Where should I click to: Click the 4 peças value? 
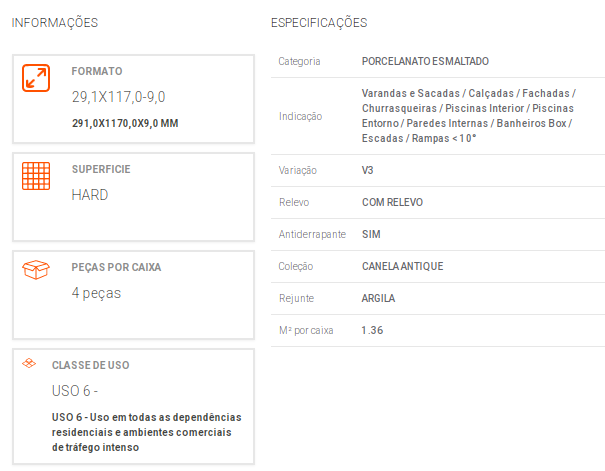point(96,293)
